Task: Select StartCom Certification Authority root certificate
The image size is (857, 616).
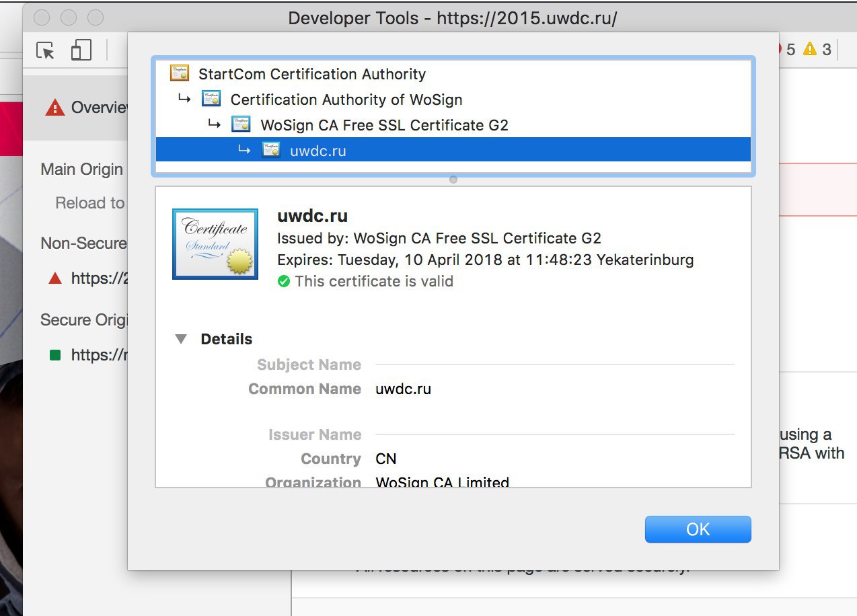Action: click(x=453, y=74)
